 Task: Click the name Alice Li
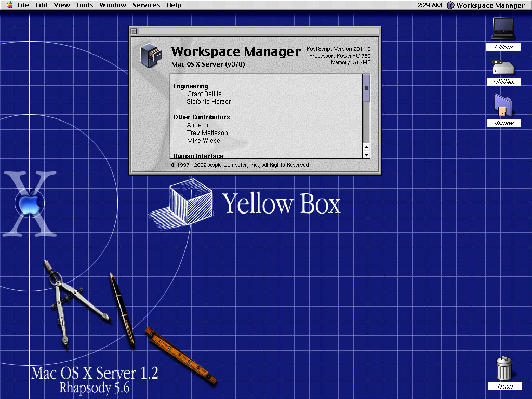point(197,125)
